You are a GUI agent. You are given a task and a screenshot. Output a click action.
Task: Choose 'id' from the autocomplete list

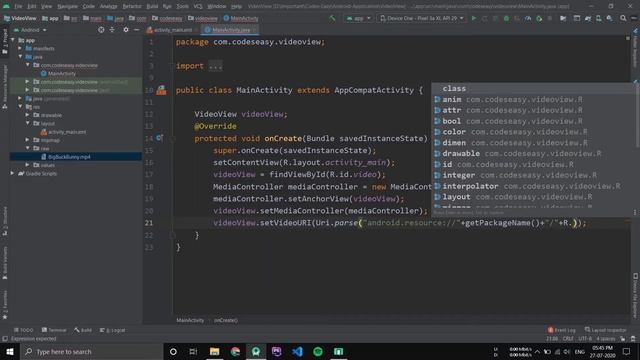pyautogui.click(x=533, y=164)
